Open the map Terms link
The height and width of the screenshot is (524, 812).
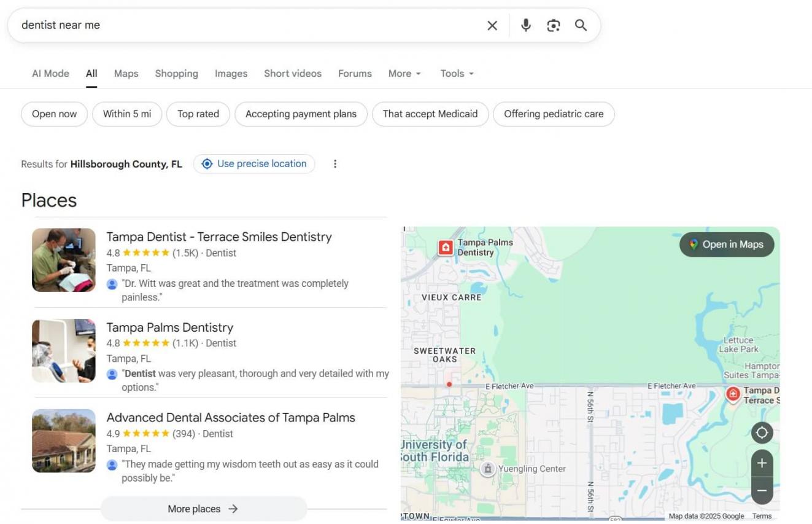pos(762,516)
